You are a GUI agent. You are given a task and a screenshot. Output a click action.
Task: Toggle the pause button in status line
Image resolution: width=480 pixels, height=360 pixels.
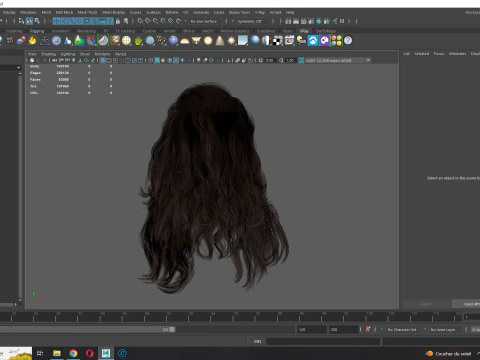point(342,21)
